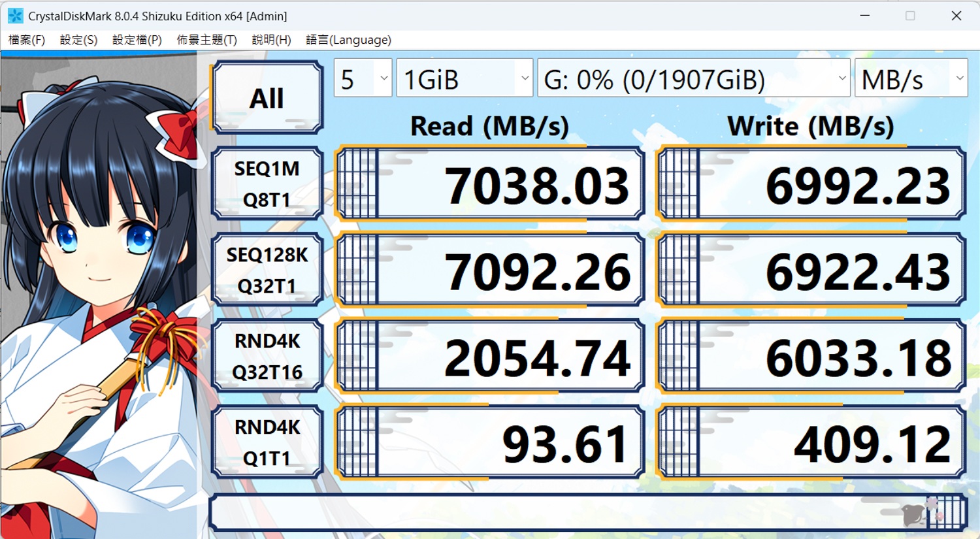The width and height of the screenshot is (980, 539).
Task: Start the SEQ1M Q8T1 test
Action: coord(267,184)
